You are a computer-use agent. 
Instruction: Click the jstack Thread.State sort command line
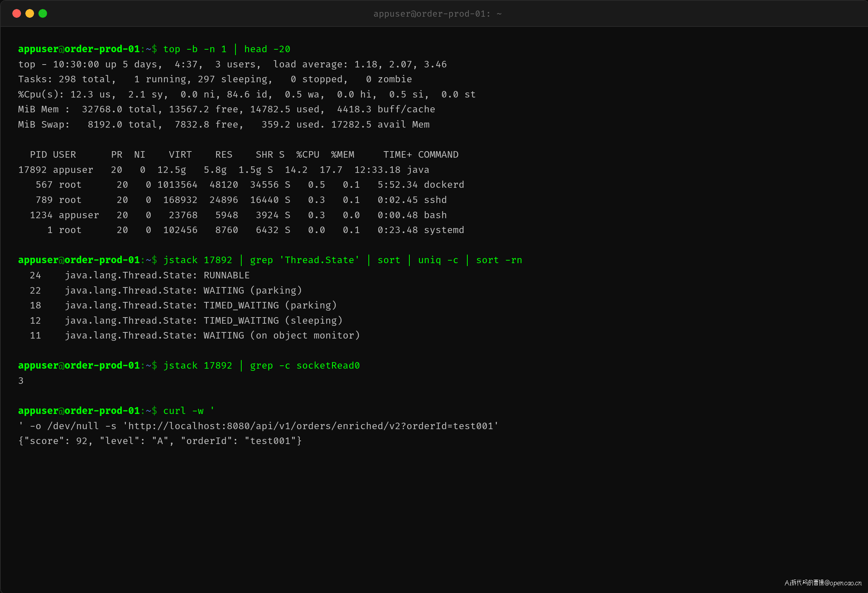(342, 260)
